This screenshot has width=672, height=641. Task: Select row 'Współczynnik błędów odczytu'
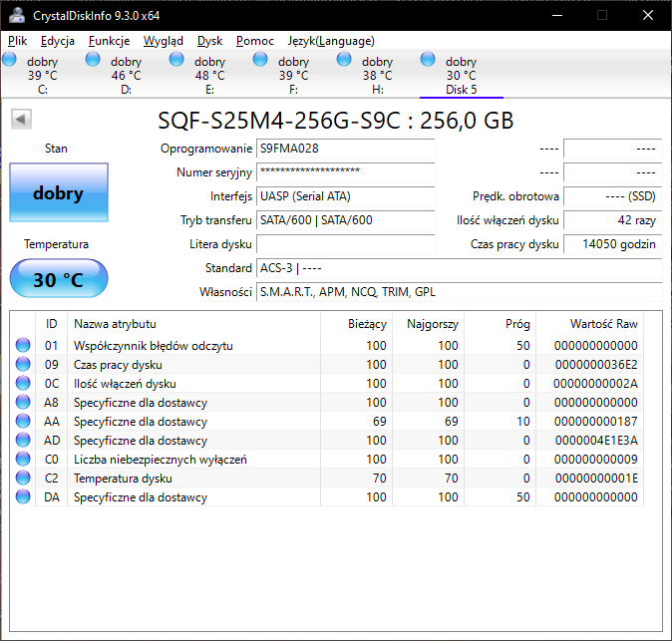point(328,345)
